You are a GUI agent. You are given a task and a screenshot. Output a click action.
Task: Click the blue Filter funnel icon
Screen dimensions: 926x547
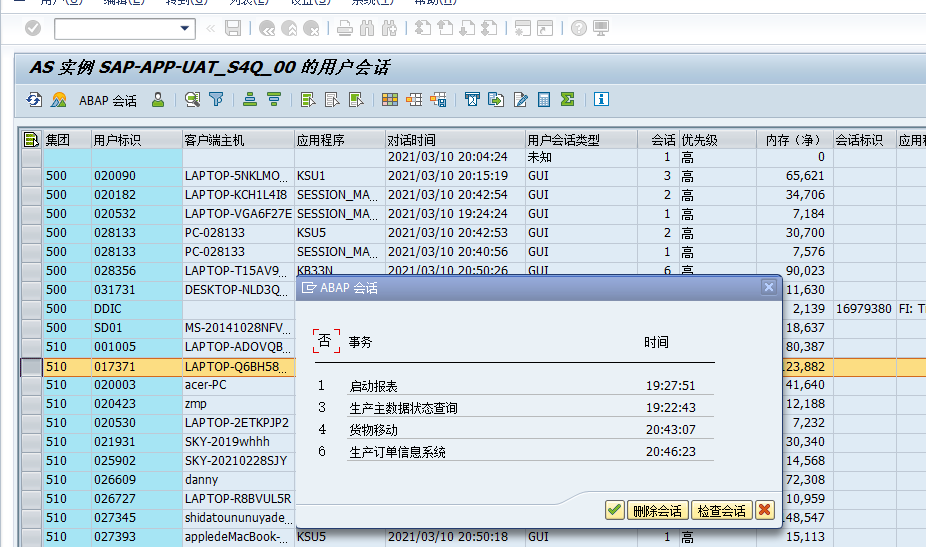216,99
